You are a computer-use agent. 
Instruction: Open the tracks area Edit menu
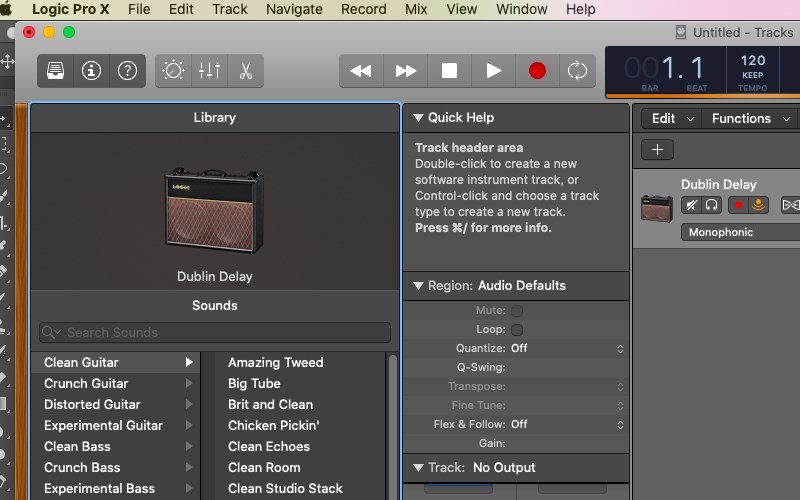(672, 118)
